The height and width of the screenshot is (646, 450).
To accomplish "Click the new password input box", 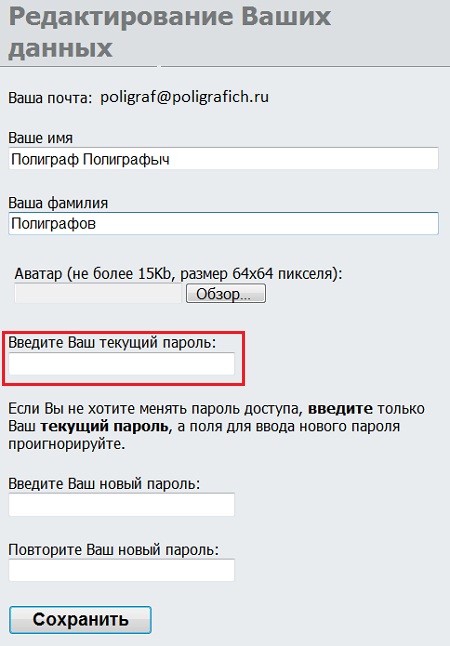I will [x=122, y=505].
